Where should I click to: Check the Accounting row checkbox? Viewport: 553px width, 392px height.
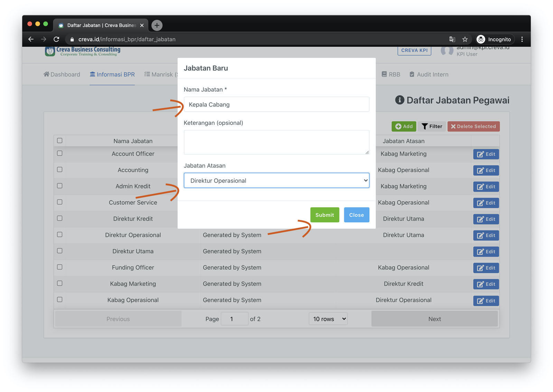(x=60, y=169)
